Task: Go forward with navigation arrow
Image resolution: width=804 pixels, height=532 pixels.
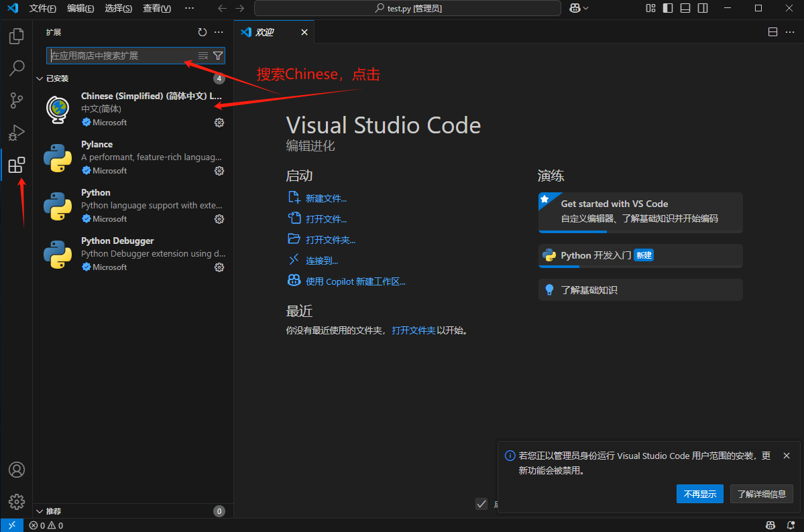Action: coord(239,8)
